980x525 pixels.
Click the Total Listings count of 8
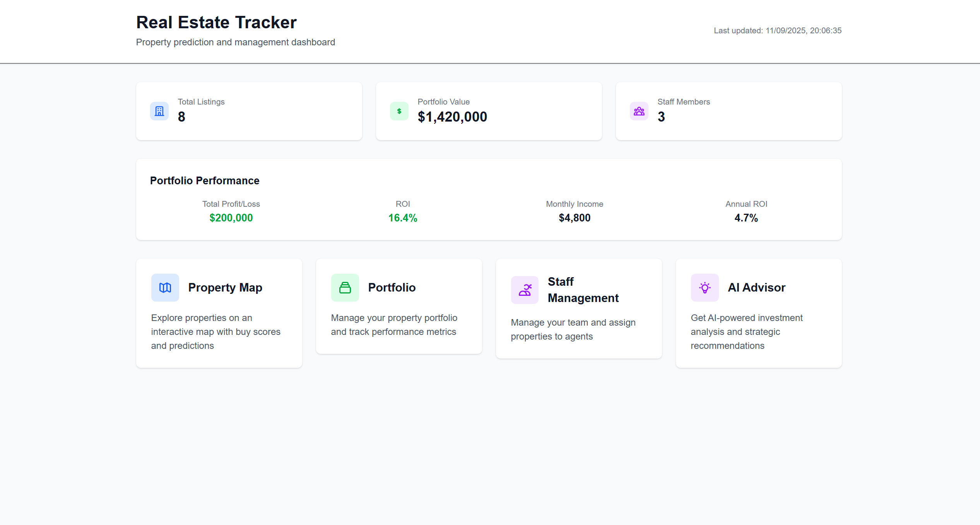point(181,117)
